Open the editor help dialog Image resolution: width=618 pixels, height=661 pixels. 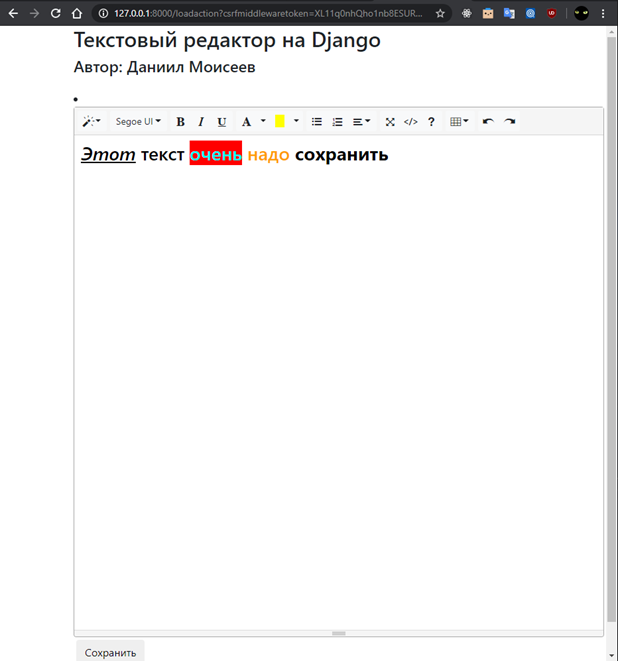431,122
